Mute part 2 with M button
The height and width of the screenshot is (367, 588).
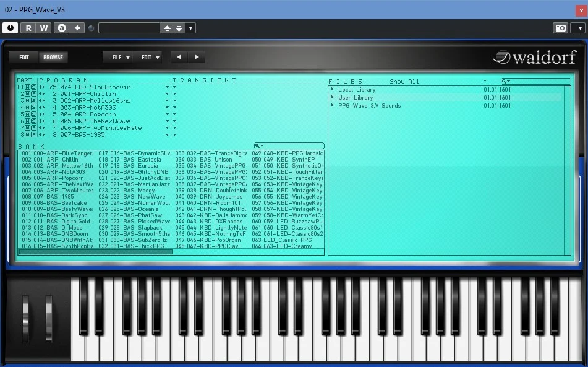point(28,94)
